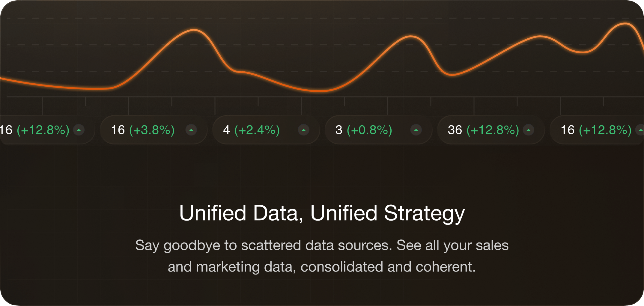Viewport: 644px width, 306px height.
Task: Click the number "4" in the "(+2.4%)" pill
Action: coord(226,130)
